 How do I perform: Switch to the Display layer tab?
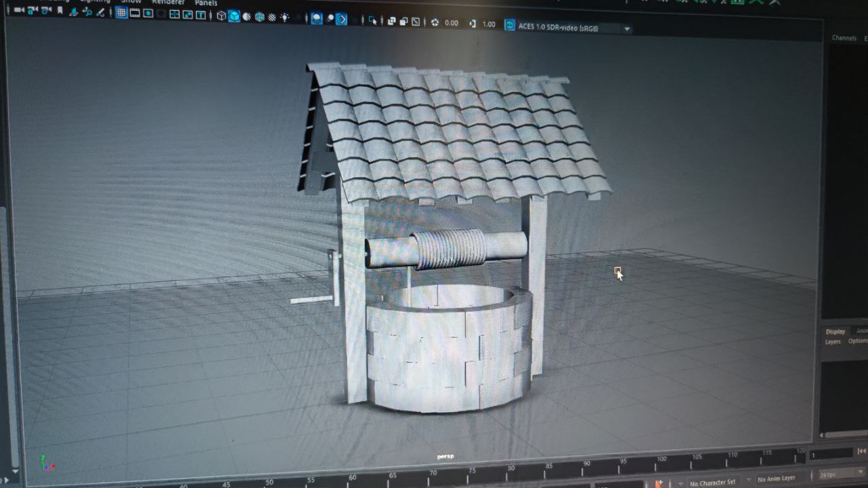point(835,331)
